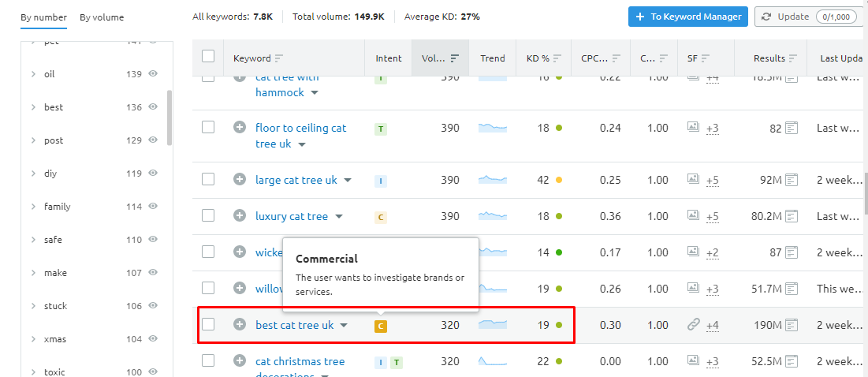Open dropdown arrow after 'floor to ceiling cat tree uk'
This screenshot has width=868, height=377.
tap(302, 144)
